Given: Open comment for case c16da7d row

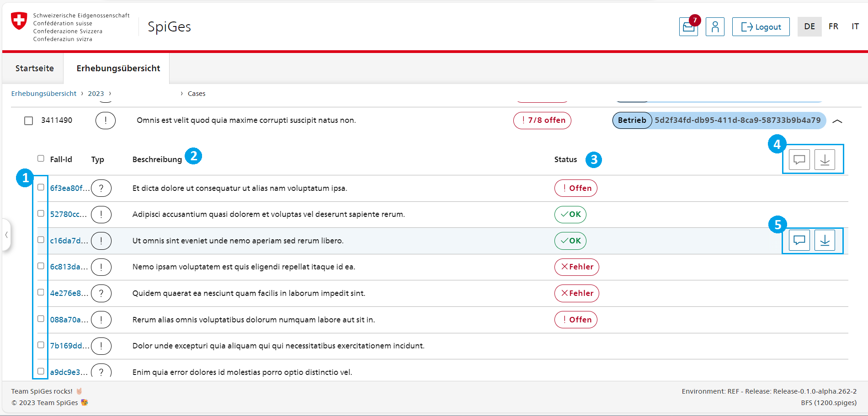Looking at the screenshot, I should (799, 240).
